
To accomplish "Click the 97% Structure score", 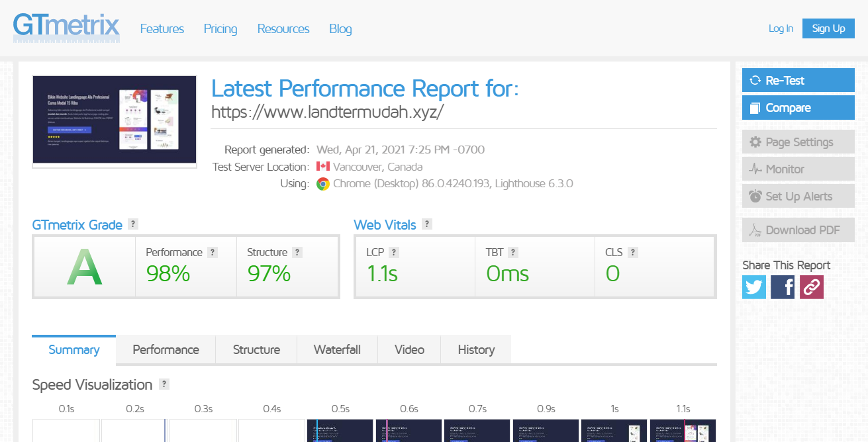I will (x=269, y=273).
